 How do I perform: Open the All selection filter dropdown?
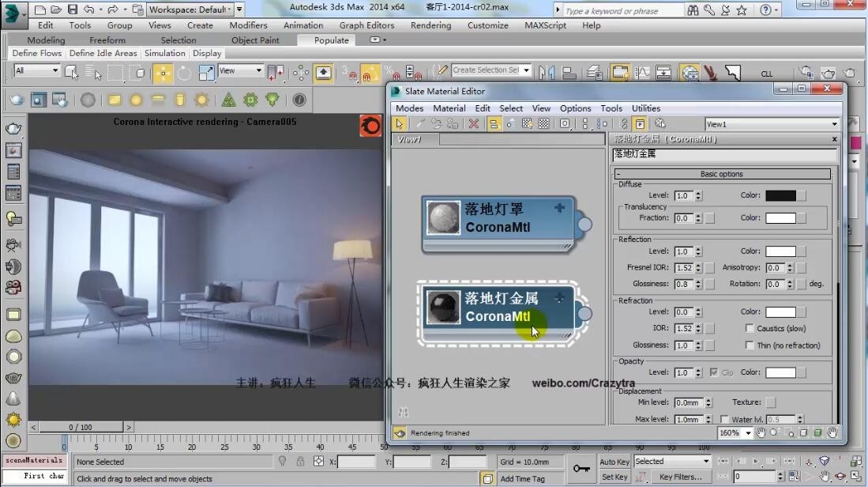tap(36, 70)
